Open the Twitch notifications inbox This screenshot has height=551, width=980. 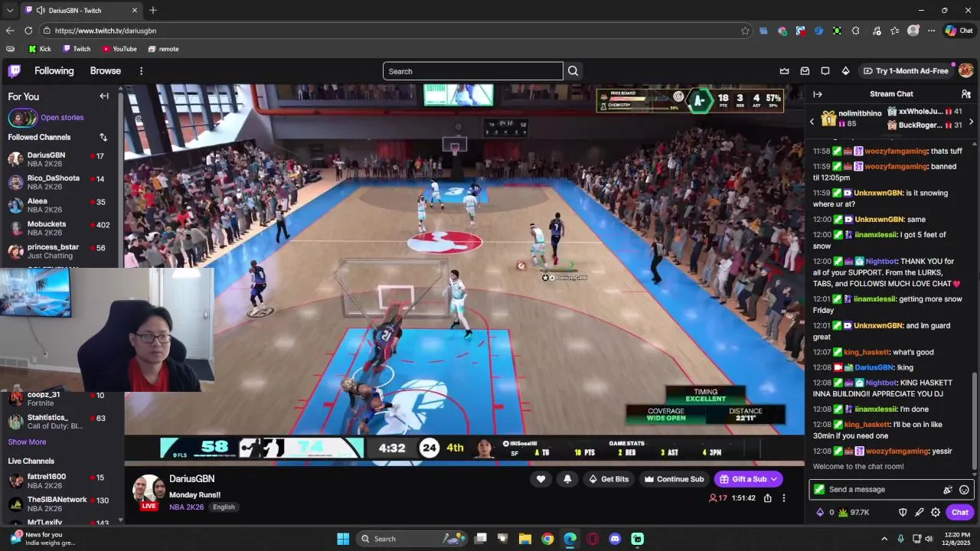click(x=805, y=71)
